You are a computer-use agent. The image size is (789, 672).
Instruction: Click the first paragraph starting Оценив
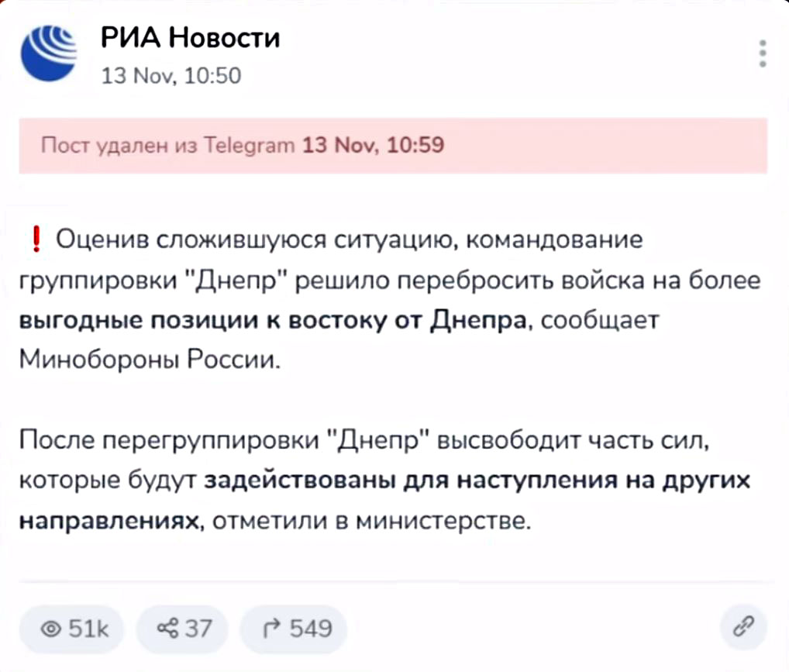pyautogui.click(x=390, y=299)
